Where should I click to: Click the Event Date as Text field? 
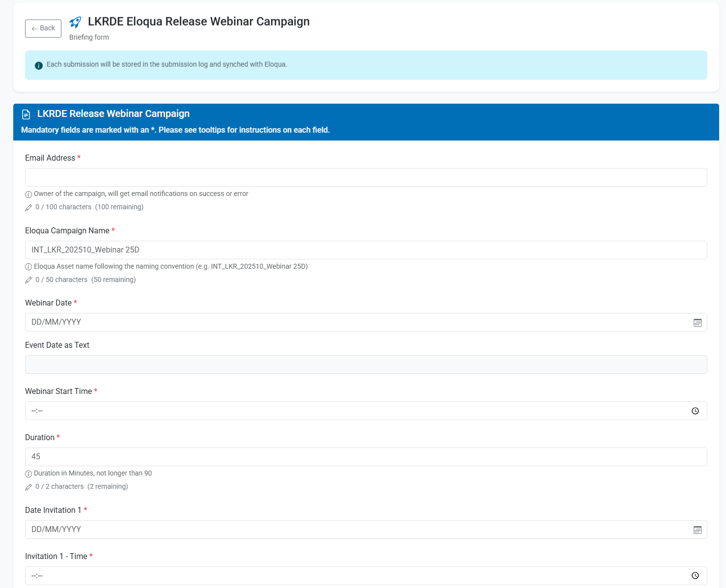tap(366, 364)
